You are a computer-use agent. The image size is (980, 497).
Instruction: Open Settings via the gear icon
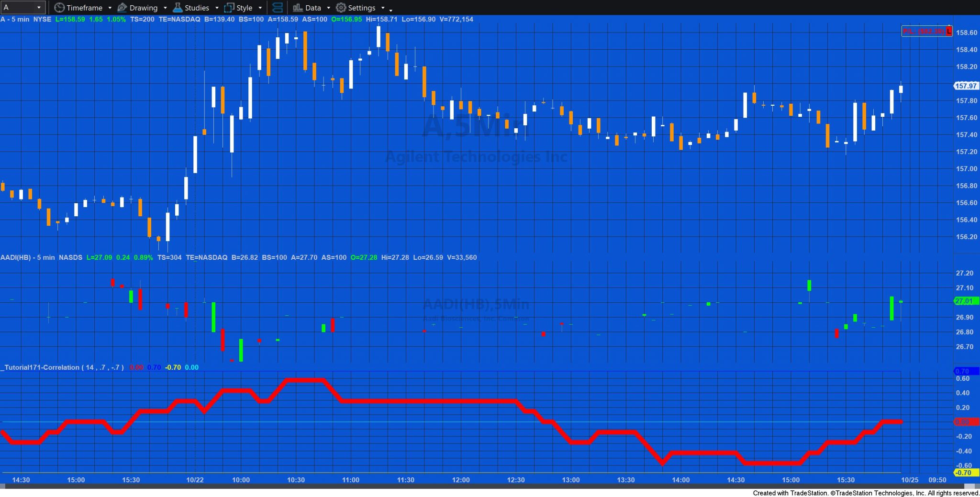click(x=340, y=8)
